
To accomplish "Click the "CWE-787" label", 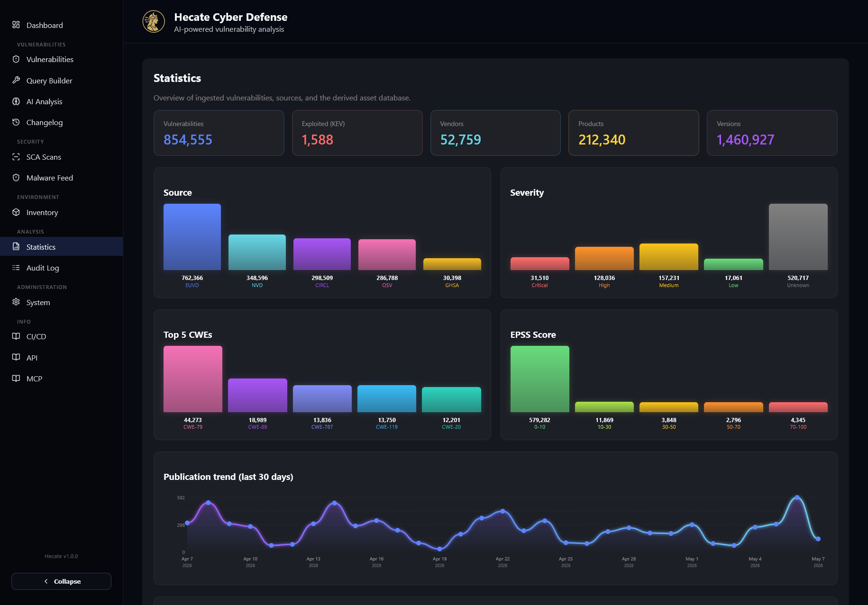I will coord(322,427).
